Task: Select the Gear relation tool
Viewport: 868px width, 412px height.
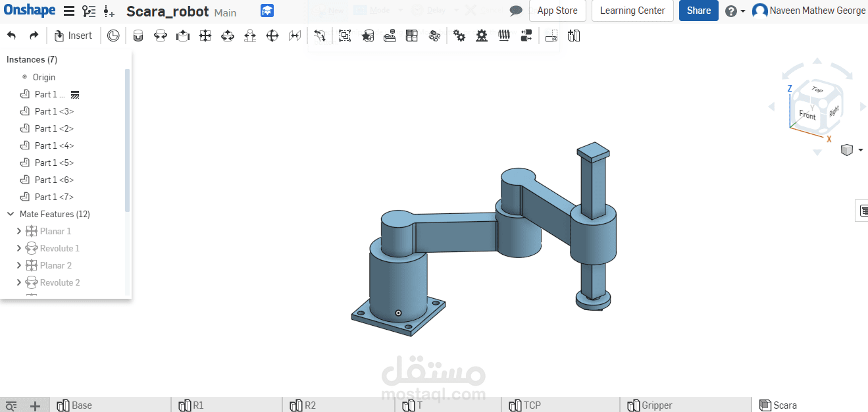Action: coord(459,36)
